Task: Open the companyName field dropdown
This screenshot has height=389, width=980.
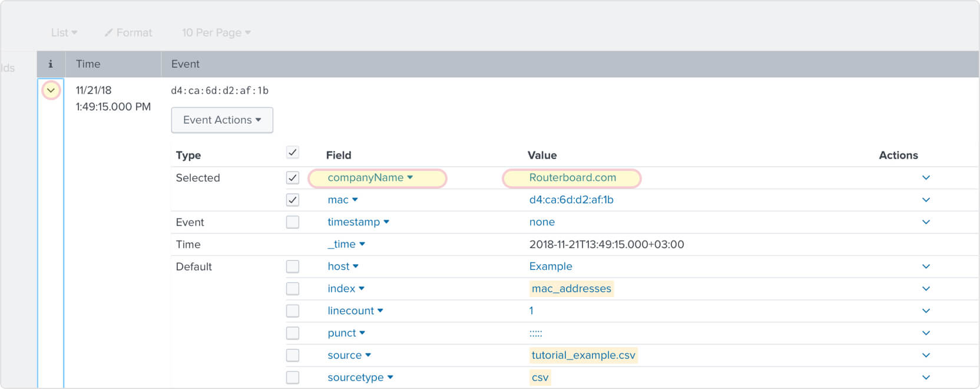Action: click(x=370, y=177)
